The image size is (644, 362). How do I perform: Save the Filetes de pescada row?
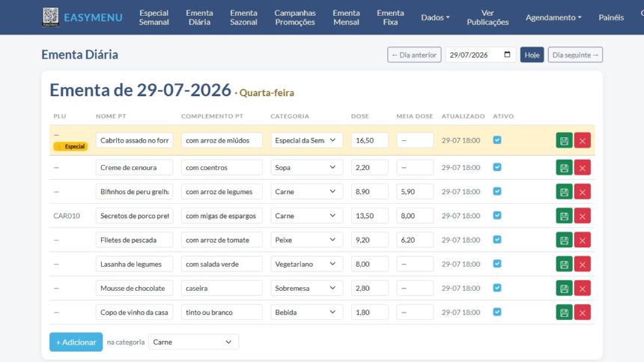564,240
